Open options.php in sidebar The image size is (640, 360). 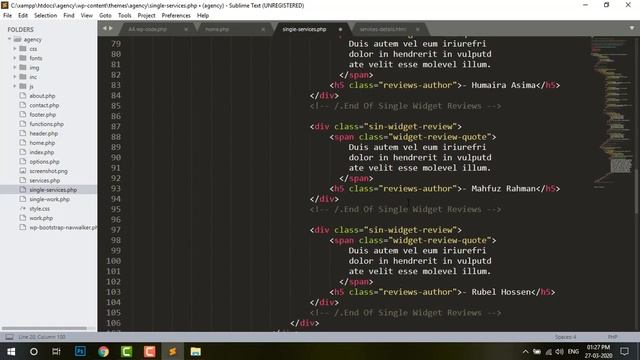tap(44, 162)
